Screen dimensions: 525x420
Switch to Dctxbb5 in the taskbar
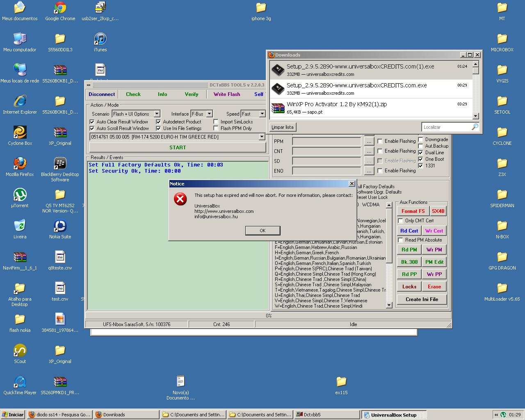point(327,415)
